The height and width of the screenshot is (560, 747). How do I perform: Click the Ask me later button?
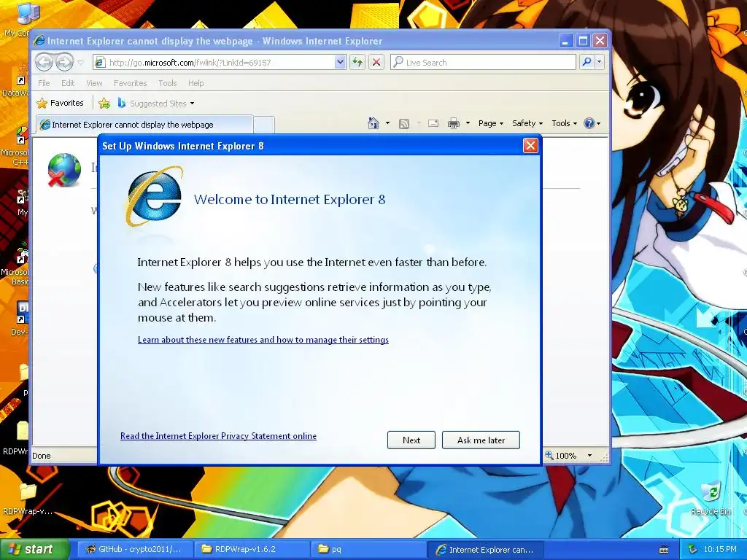tap(481, 440)
